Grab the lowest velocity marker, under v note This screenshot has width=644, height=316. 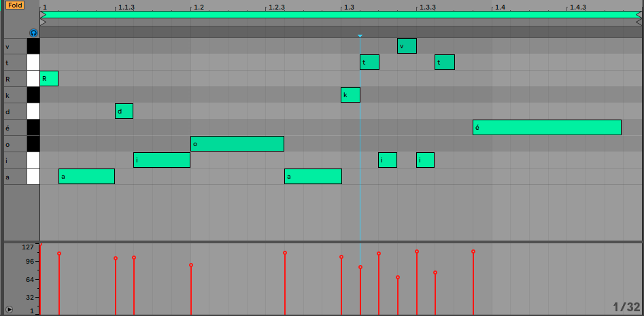pos(398,277)
